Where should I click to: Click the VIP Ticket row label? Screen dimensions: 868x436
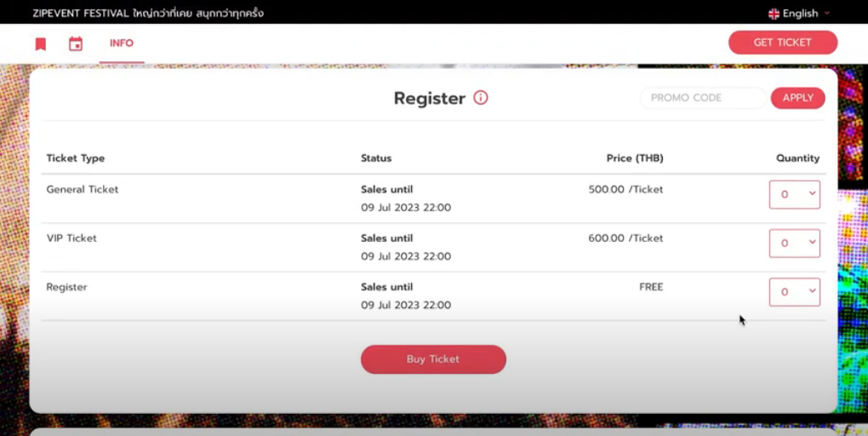click(71, 238)
